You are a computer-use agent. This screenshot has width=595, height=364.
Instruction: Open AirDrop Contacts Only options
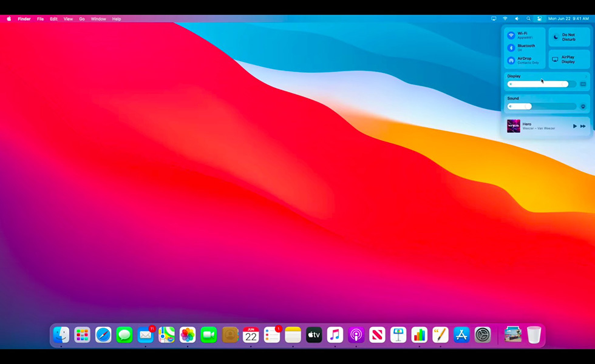click(511, 61)
